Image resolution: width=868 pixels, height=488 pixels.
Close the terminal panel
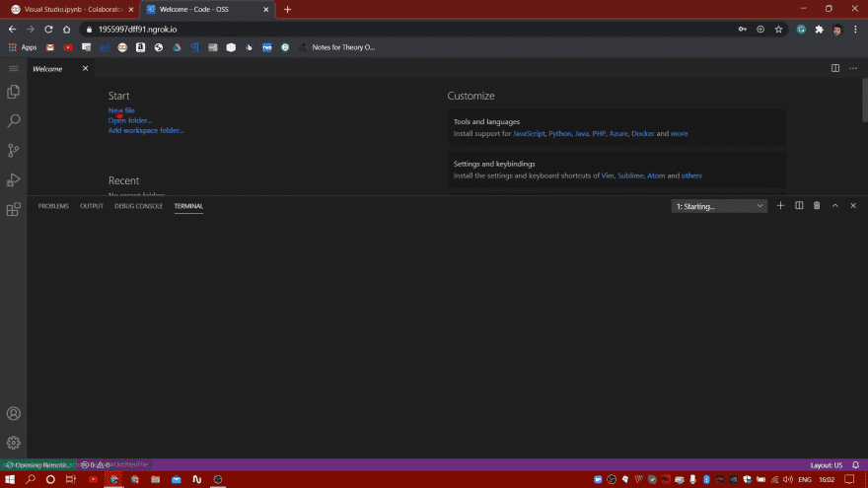(x=853, y=206)
